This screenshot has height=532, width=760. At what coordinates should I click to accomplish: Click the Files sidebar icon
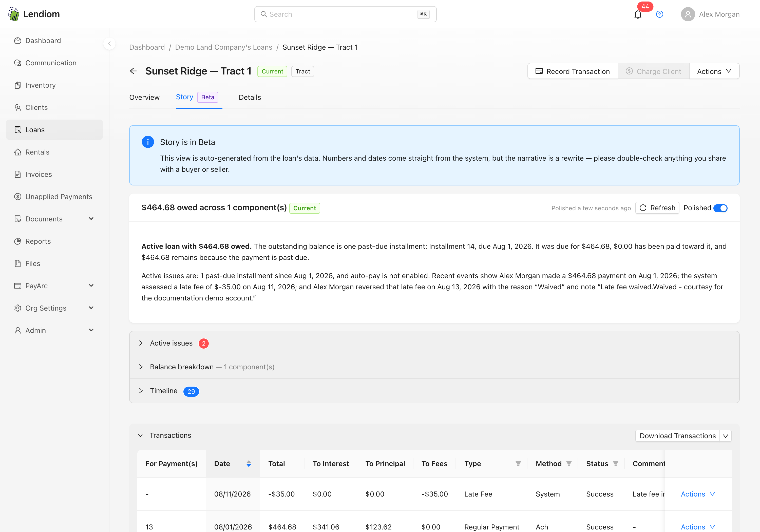(17, 263)
